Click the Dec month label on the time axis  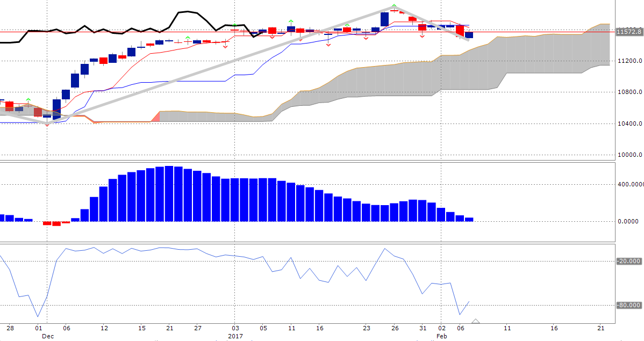click(48, 336)
